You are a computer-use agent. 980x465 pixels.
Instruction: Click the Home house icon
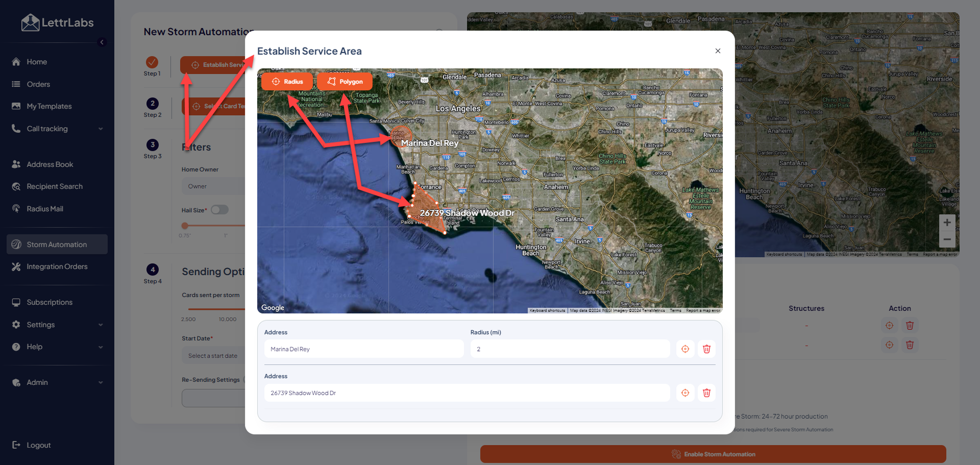pos(16,62)
